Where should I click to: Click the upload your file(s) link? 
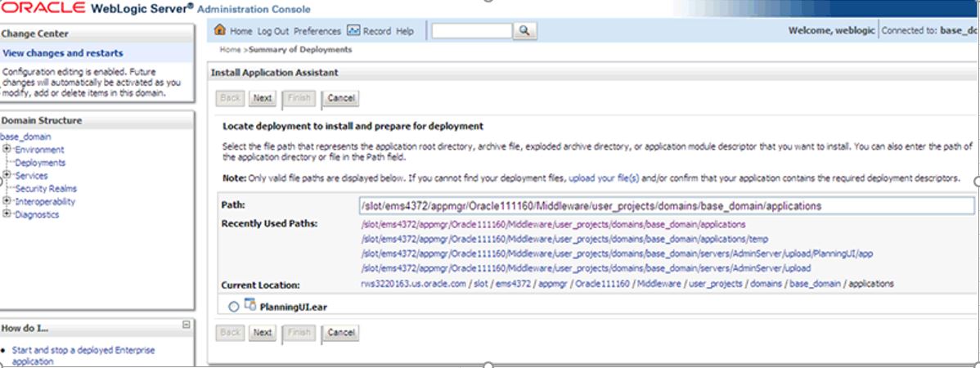point(604,178)
